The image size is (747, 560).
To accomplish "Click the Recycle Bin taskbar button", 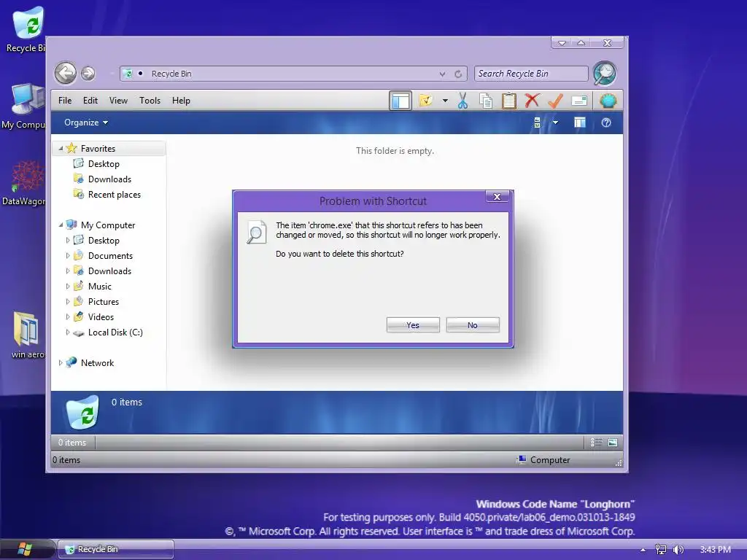I will [116, 549].
